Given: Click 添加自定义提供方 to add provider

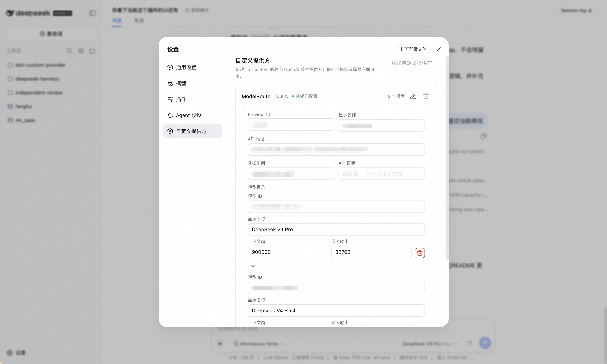Looking at the screenshot, I should (x=411, y=63).
